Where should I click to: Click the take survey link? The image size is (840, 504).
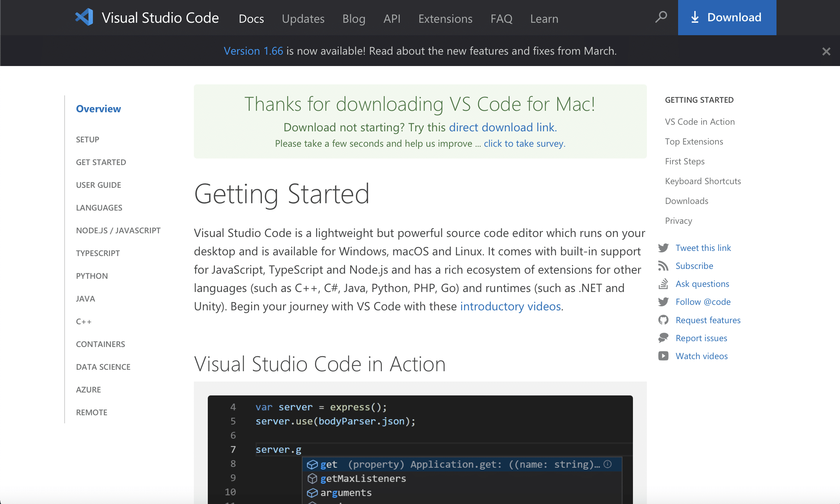click(x=524, y=143)
